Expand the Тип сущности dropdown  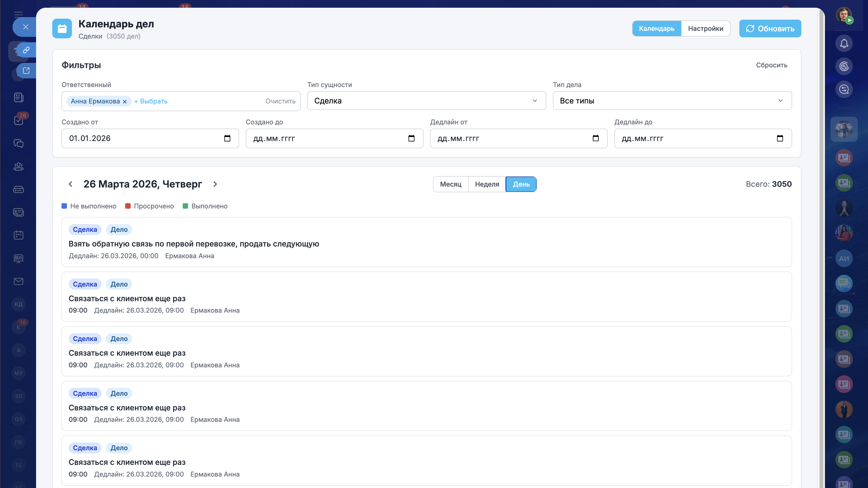pyautogui.click(x=426, y=101)
